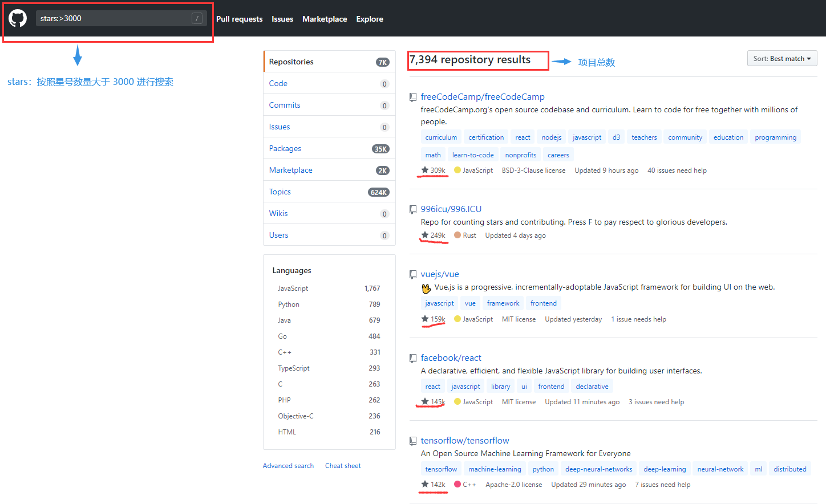Click the repository icon beside 996icu/996.ICU
The width and height of the screenshot is (826, 504).
point(413,210)
